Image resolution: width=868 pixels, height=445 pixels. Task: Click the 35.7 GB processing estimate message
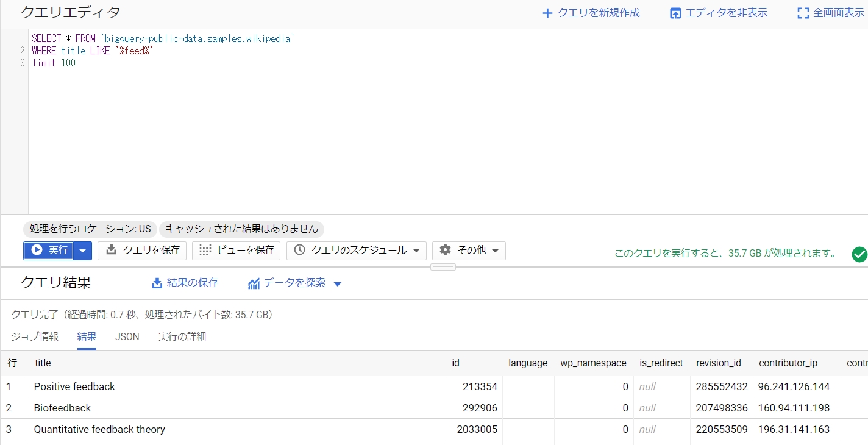click(x=726, y=253)
